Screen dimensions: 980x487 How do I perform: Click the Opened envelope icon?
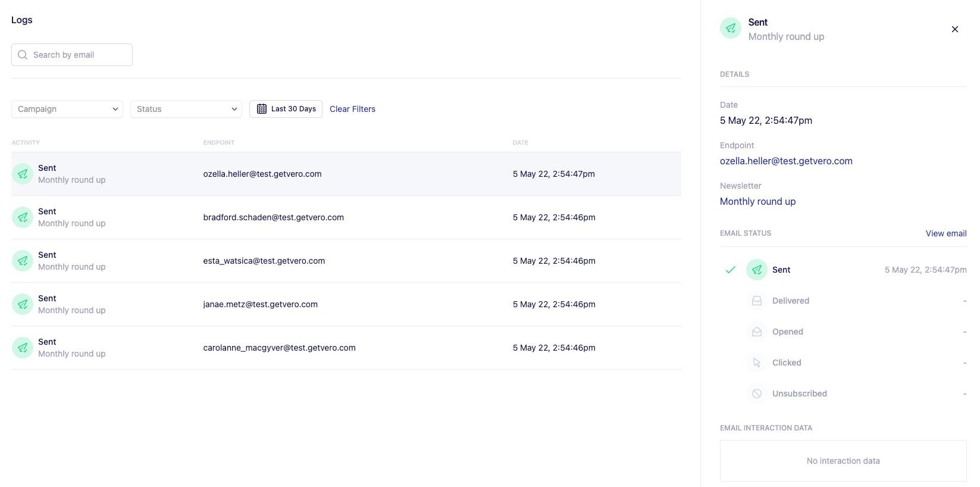[756, 332]
